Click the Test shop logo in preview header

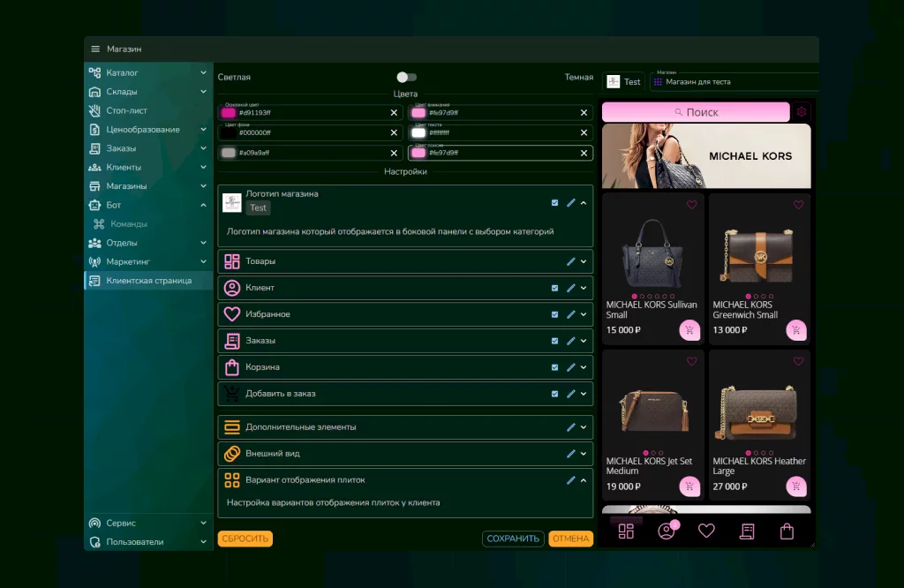pos(614,82)
